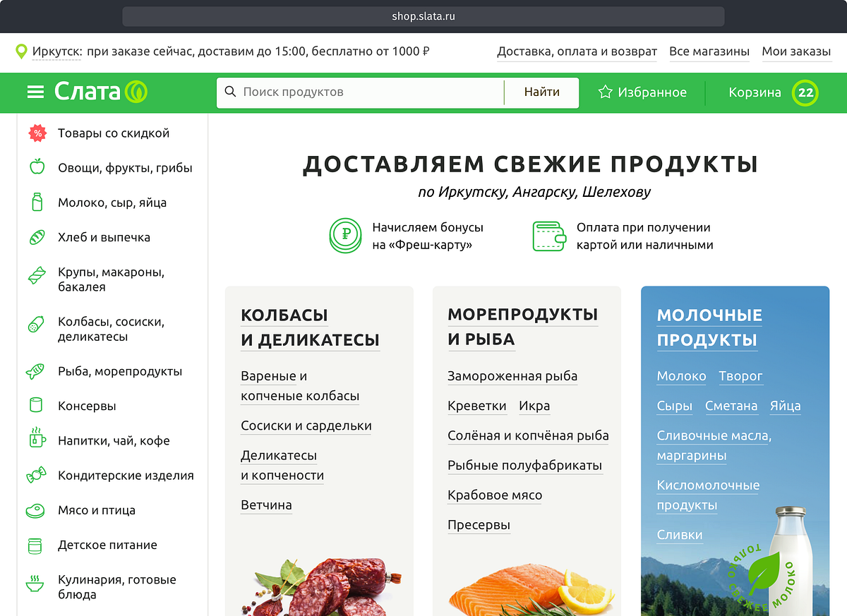Select Рыба, морепродукты in sidebar
The width and height of the screenshot is (847, 616).
[120, 371]
